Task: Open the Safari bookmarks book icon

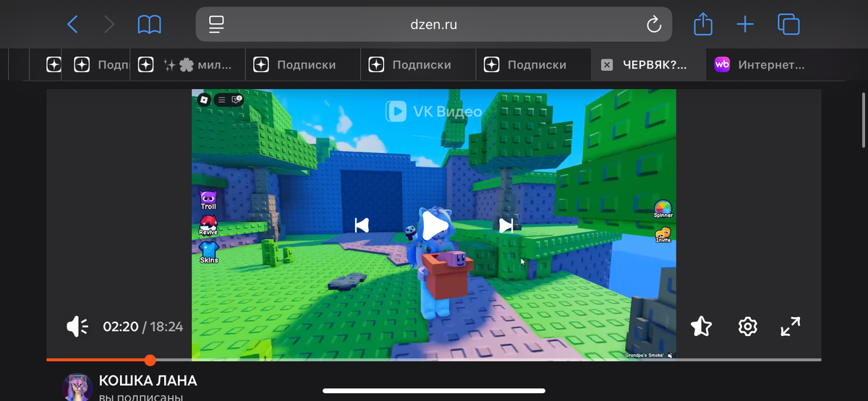Action: click(x=150, y=25)
